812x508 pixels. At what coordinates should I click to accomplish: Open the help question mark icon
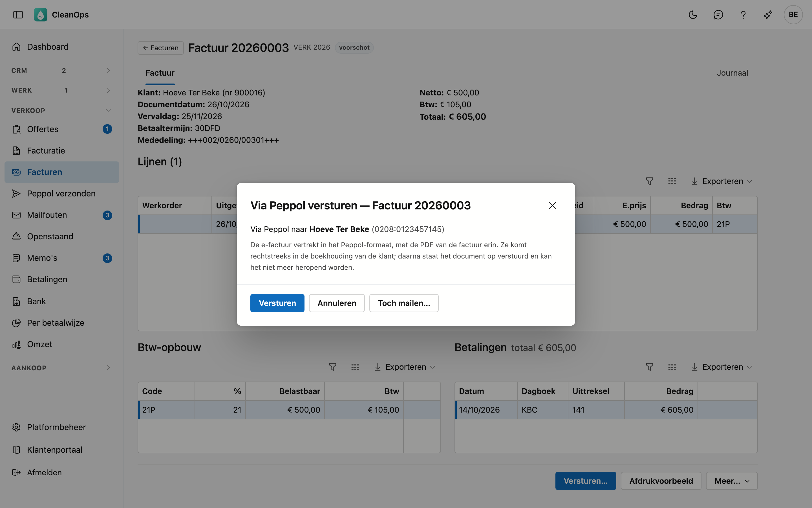click(743, 14)
